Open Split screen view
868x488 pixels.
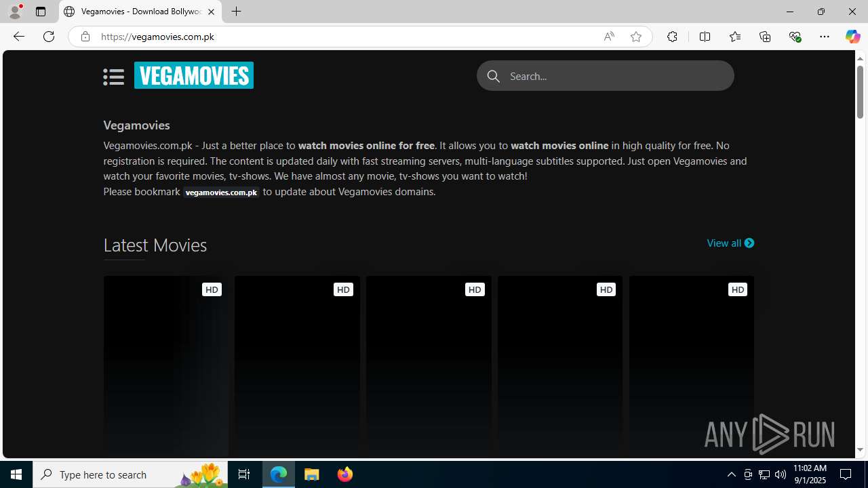click(705, 37)
